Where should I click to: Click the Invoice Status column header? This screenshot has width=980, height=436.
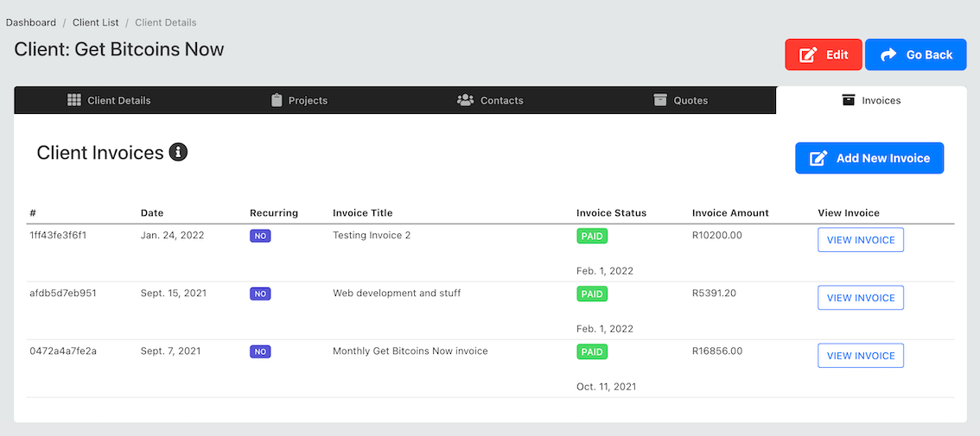(611, 213)
